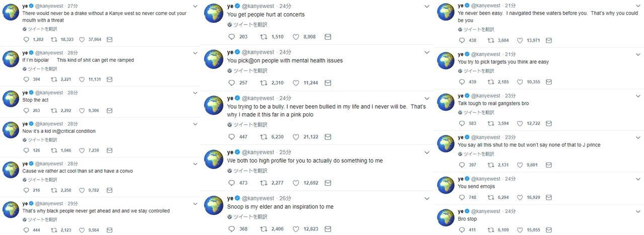Retweet the "You send emojis" tweet
The height and width of the screenshot is (235, 644).
(491, 197)
